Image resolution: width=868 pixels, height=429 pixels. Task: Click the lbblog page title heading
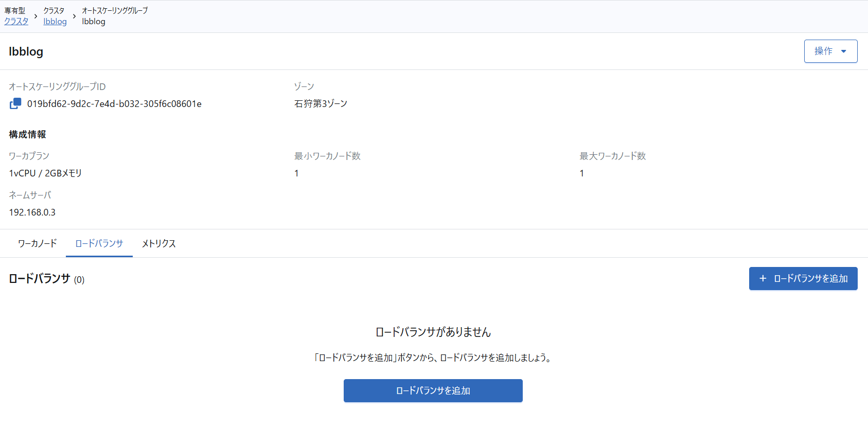[26, 51]
